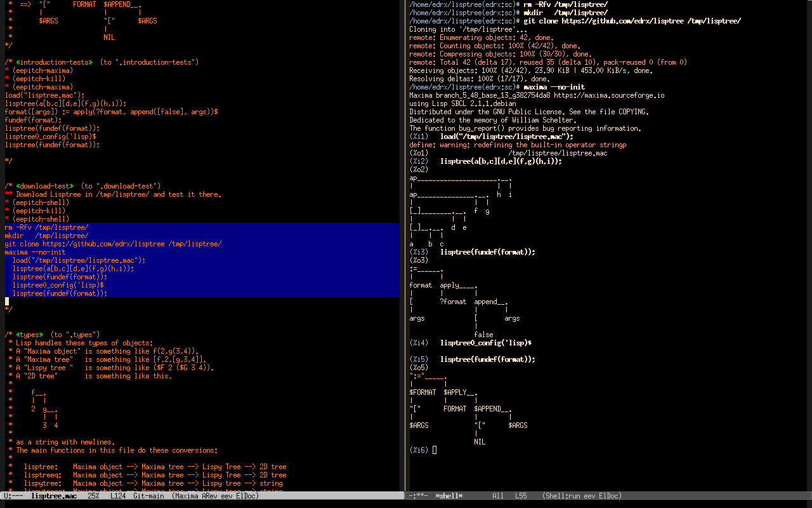812x508 pixels.
Task: Click the U:--- buffer status in left mode line
Action: 14,496
